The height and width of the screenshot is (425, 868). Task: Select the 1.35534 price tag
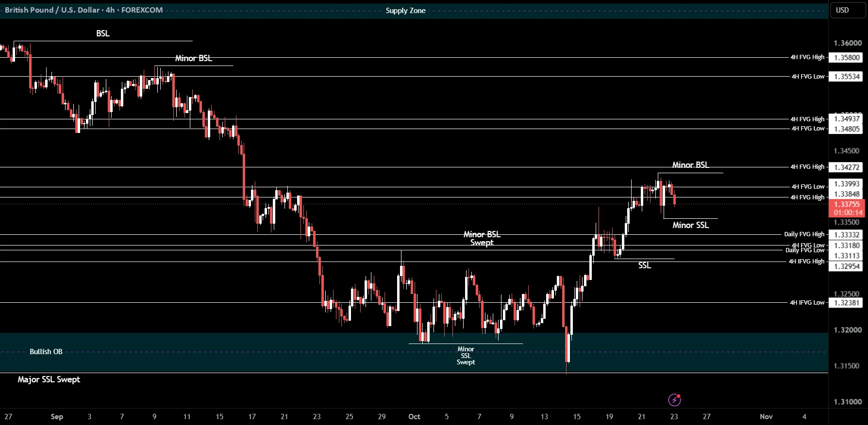847,77
